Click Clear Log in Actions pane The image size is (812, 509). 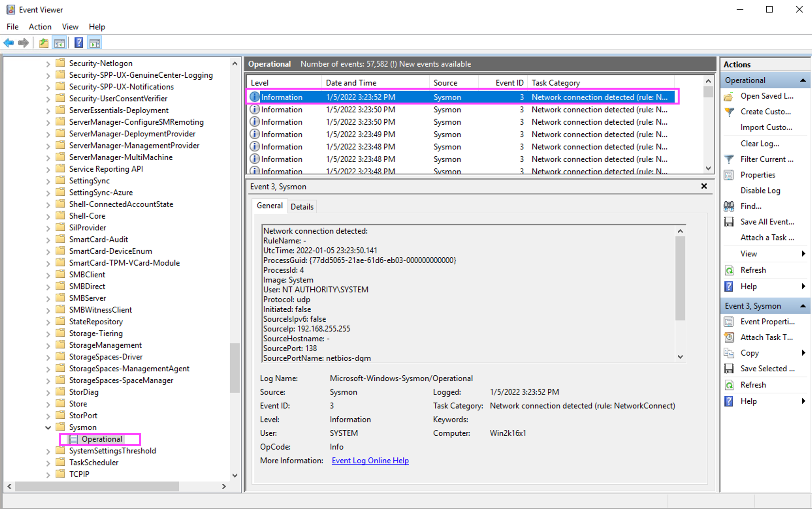tap(759, 144)
